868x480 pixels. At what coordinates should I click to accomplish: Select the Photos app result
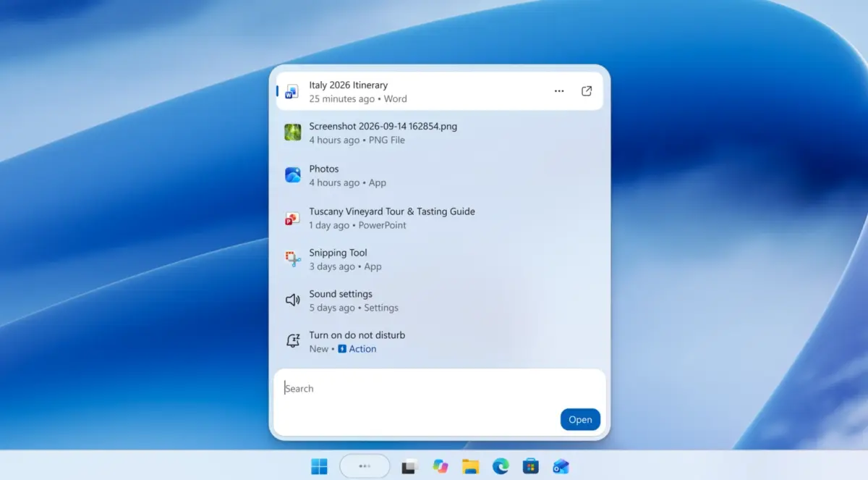[x=439, y=175]
